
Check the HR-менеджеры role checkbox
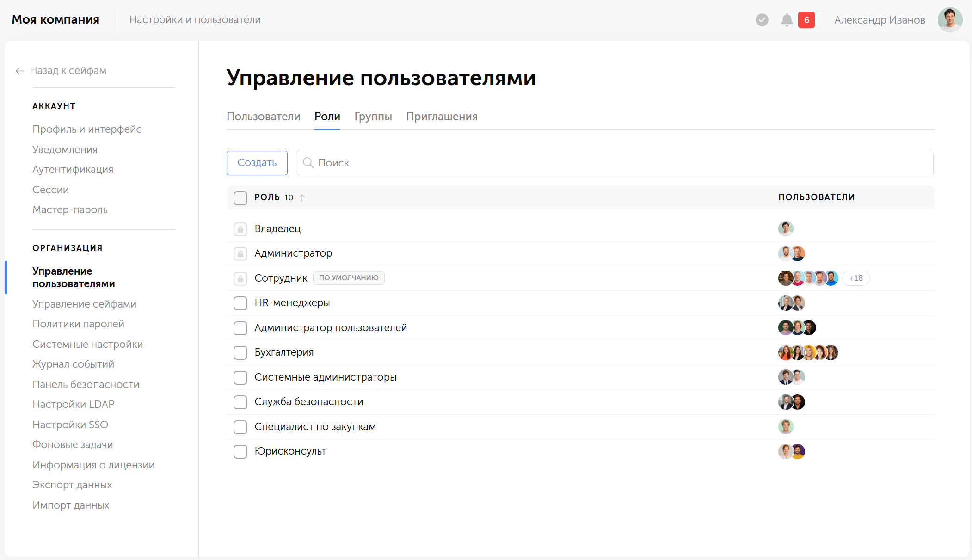tap(240, 303)
